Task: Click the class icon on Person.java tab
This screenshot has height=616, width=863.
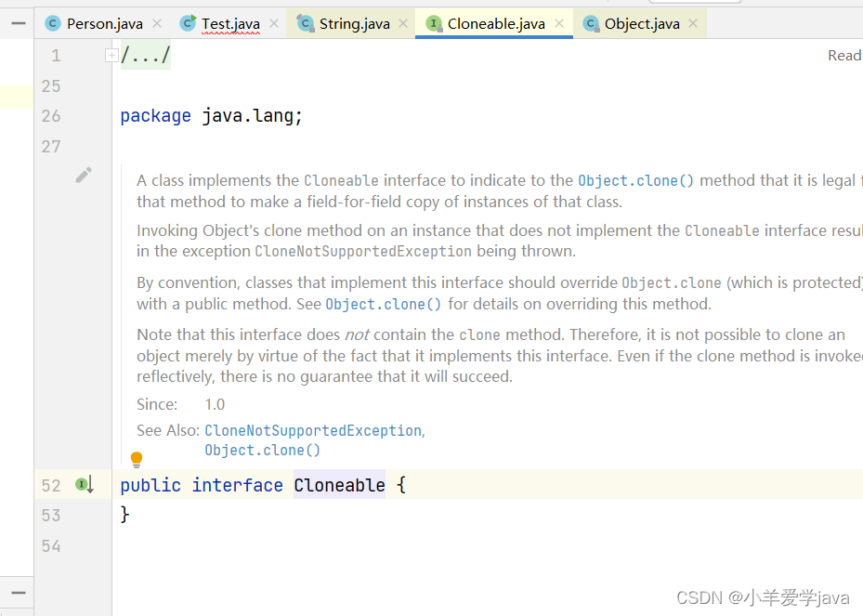Action: point(53,23)
